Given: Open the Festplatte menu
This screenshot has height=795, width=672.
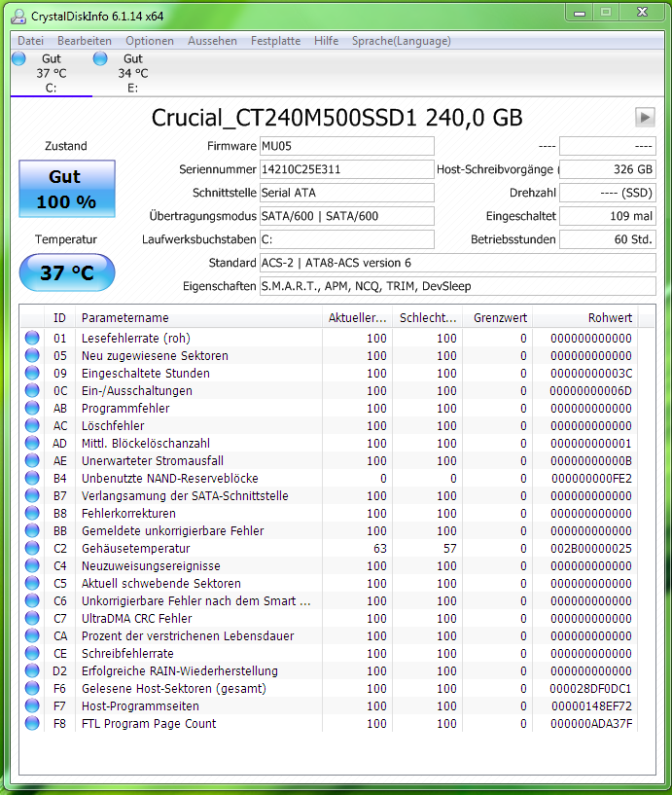Looking at the screenshot, I should (275, 41).
